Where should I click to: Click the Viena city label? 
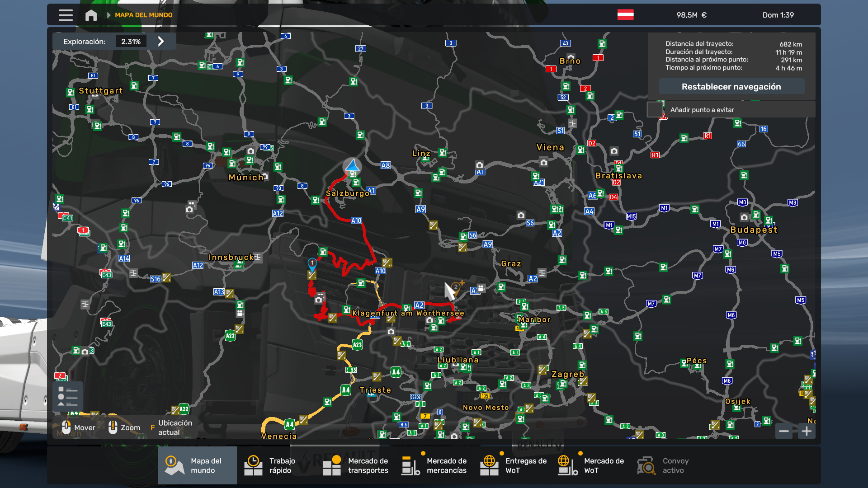point(550,147)
